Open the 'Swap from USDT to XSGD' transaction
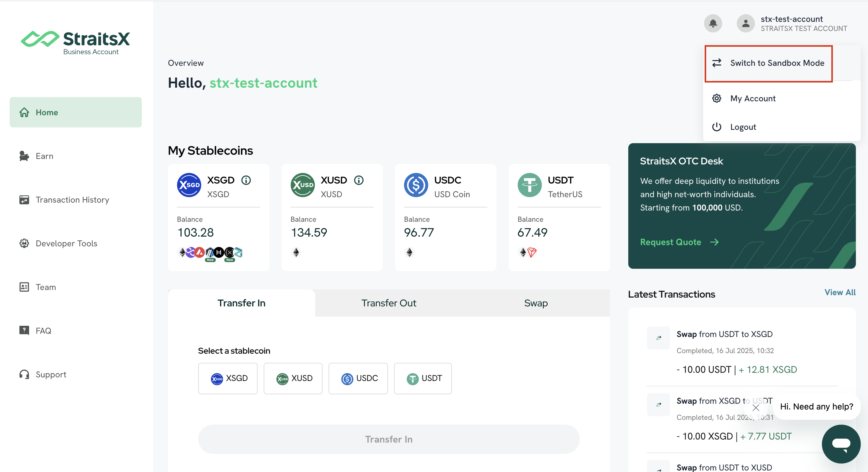 724,334
